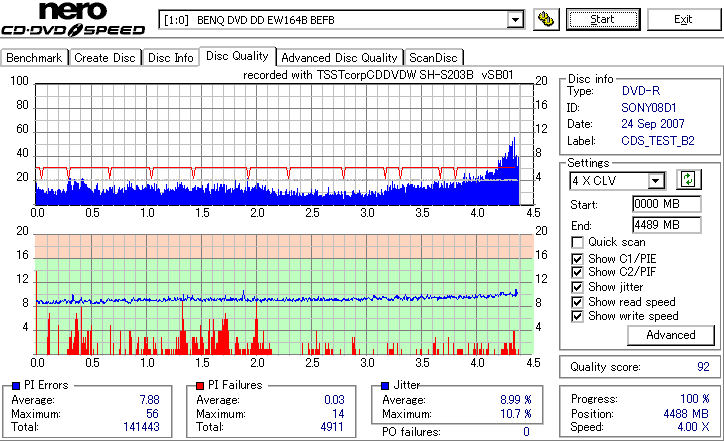The width and height of the screenshot is (724, 441).
Task: Switch to the ScanDisc tab
Action: coord(433,58)
